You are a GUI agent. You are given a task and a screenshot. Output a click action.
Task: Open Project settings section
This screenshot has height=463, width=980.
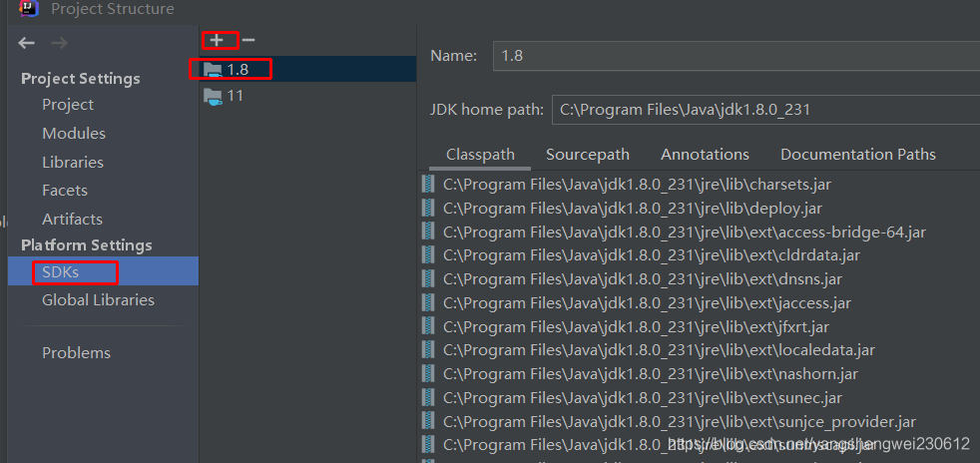pos(68,105)
